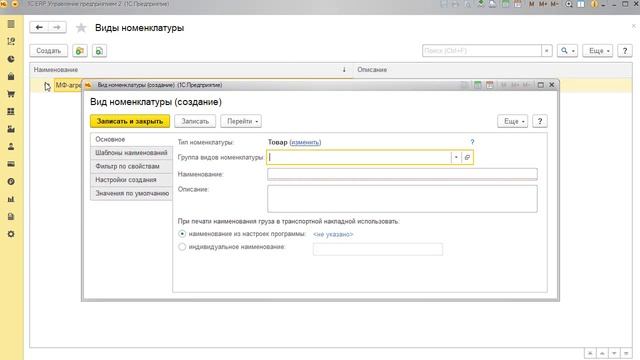
Task: Open the main sections menu icon in sidebar
Action: 11,24
